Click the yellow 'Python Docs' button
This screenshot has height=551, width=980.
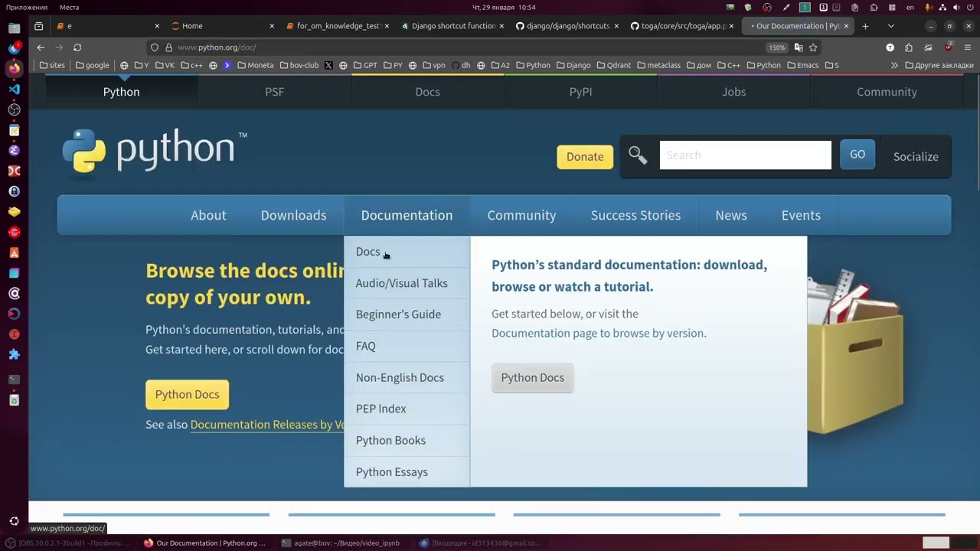click(x=187, y=394)
